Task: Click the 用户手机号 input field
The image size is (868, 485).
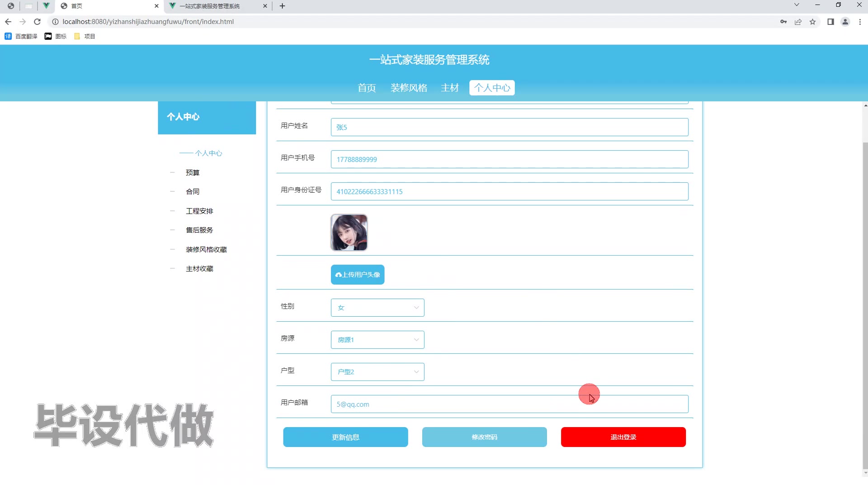Action: click(509, 159)
